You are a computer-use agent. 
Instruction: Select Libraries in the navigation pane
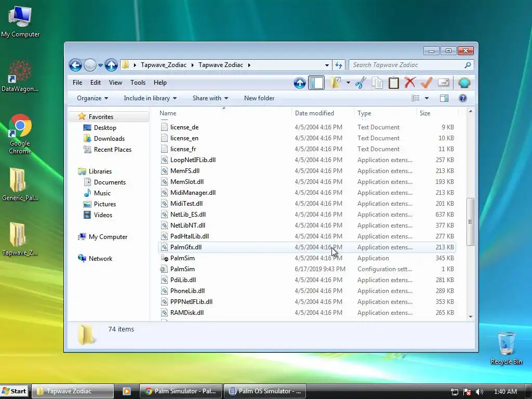pos(100,171)
